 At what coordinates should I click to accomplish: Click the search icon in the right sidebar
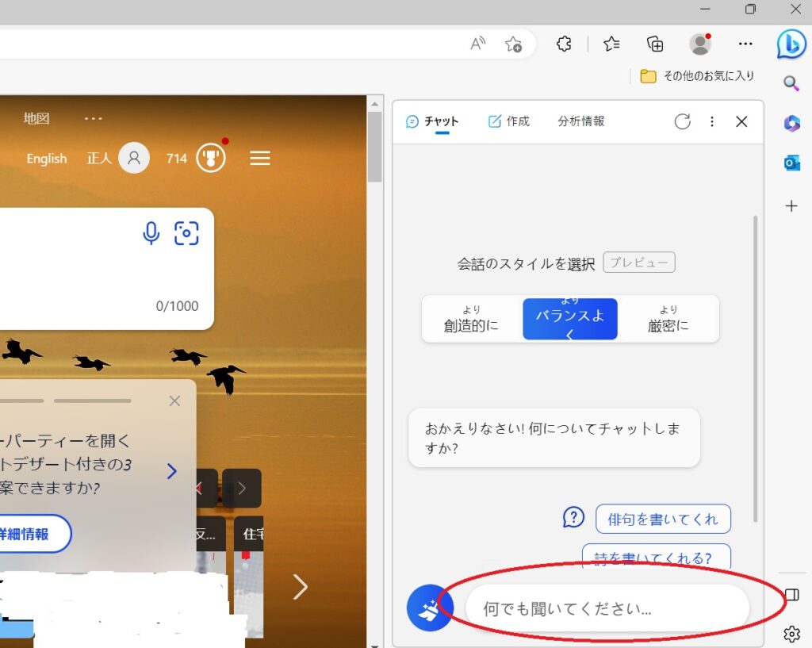(791, 82)
